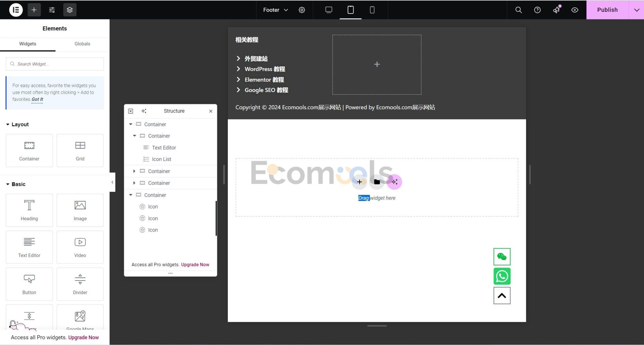Select the Heading widget
Image resolution: width=644 pixels, height=345 pixels.
[29, 210]
